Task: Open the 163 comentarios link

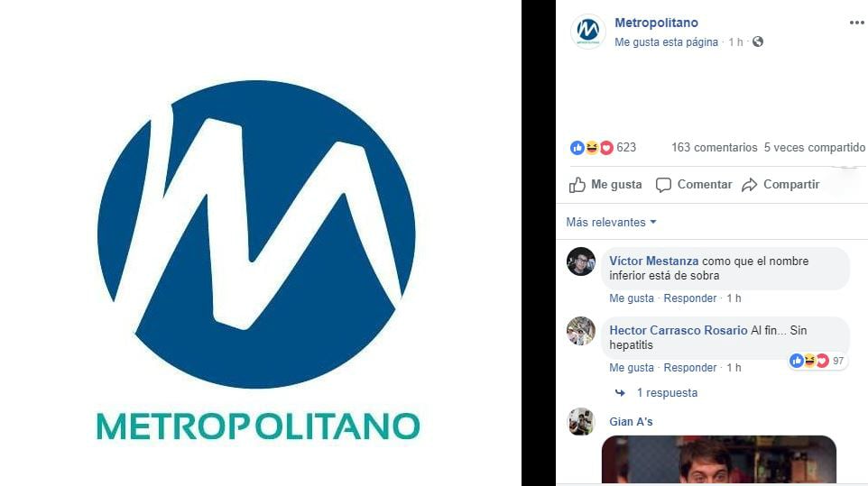Action: [x=714, y=148]
